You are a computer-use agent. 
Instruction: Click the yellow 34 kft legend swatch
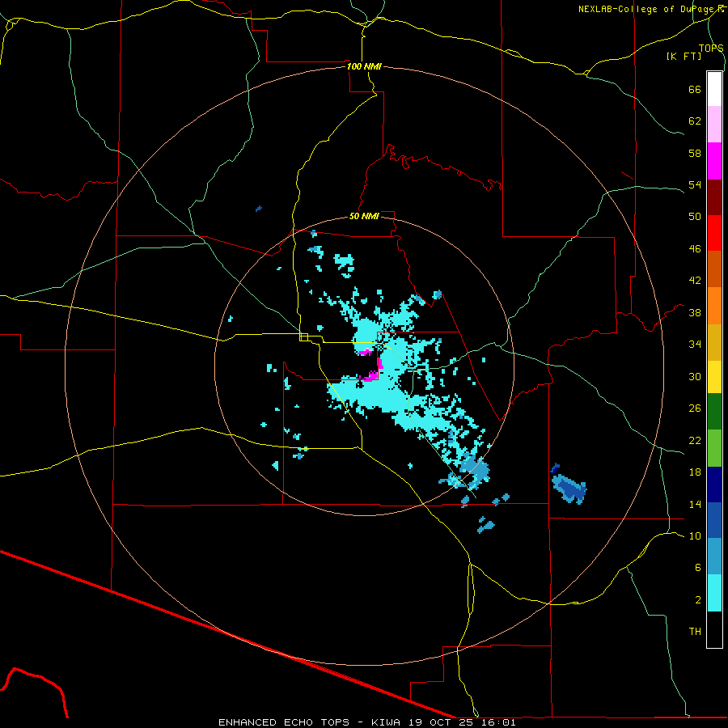(714, 377)
